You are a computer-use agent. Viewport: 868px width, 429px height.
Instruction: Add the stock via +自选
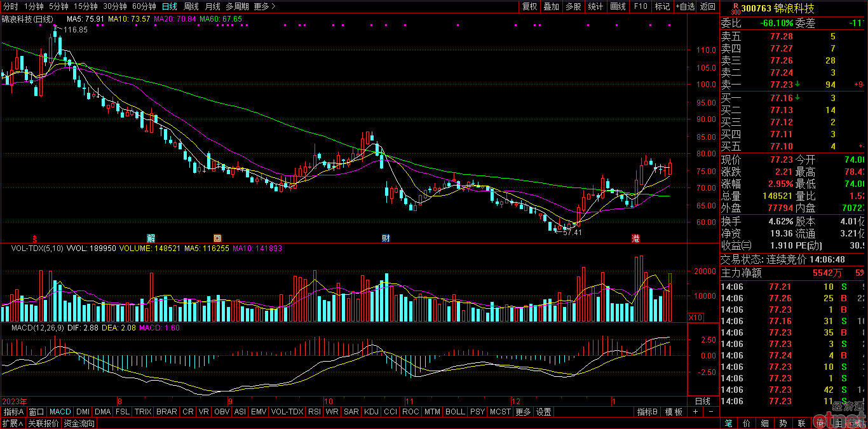tap(684, 6)
